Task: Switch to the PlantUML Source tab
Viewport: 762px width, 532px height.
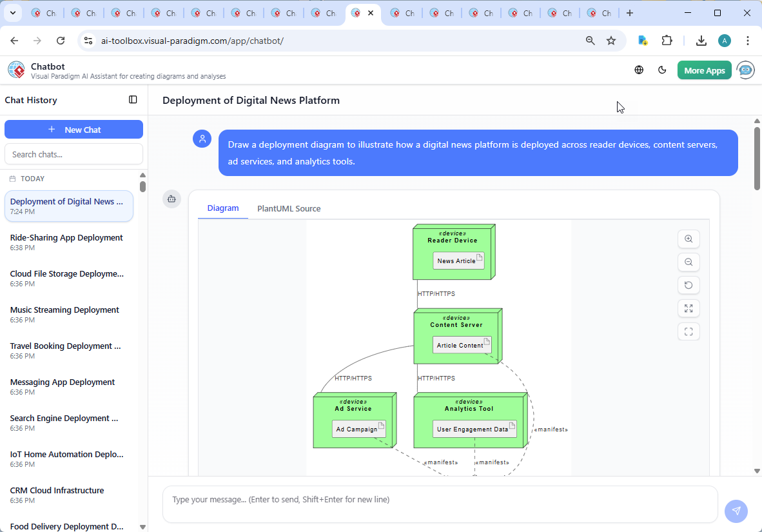Action: coord(289,208)
